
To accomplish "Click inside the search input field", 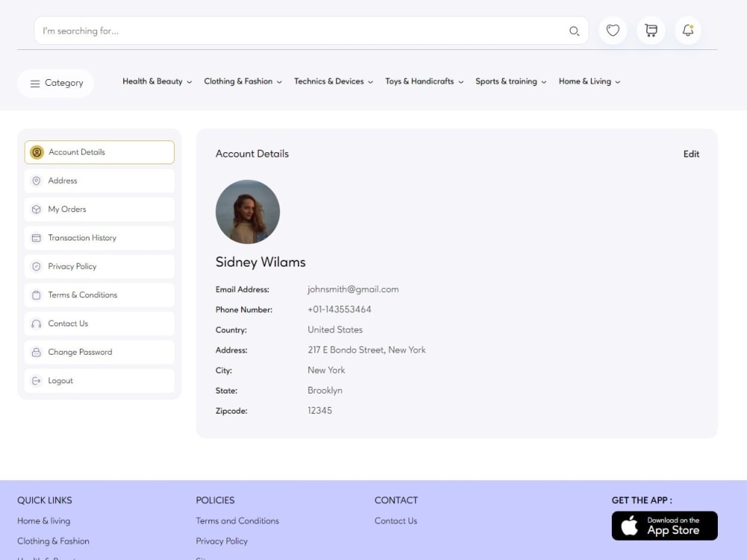I will tap(224, 31).
